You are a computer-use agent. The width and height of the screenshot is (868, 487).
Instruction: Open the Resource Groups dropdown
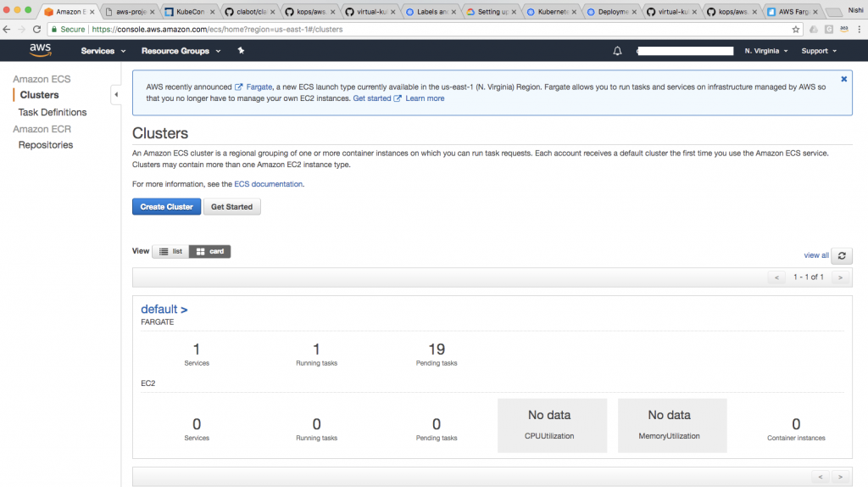tap(181, 51)
